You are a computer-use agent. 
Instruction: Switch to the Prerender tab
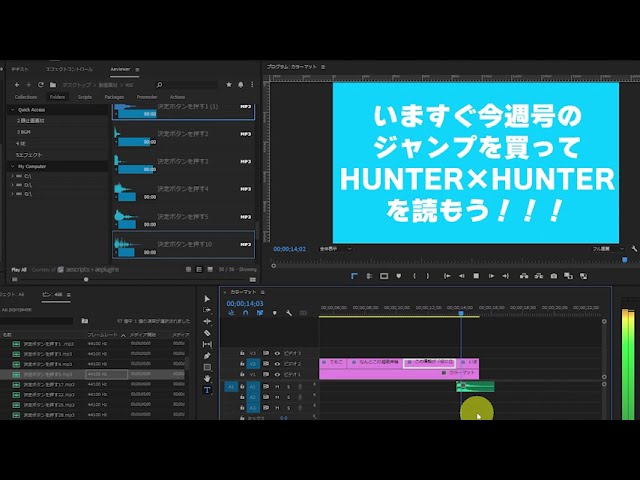click(147, 97)
